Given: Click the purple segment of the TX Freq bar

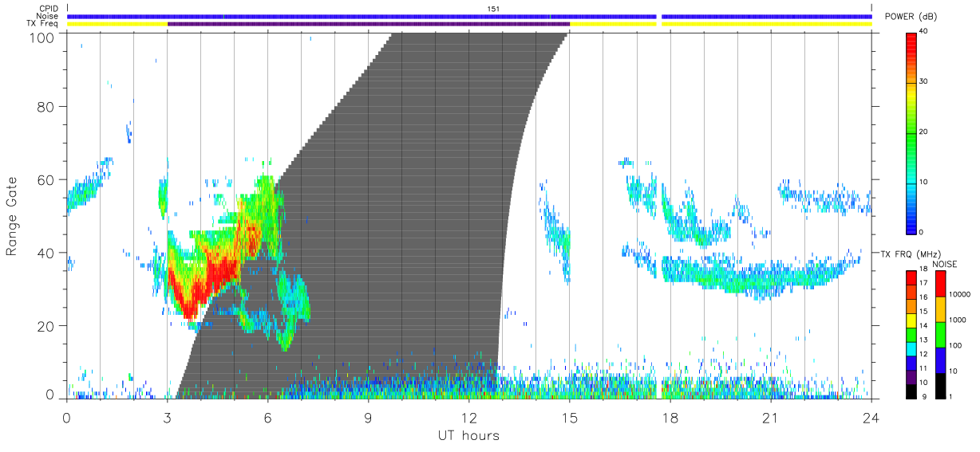Looking at the screenshot, I should tap(369, 24).
